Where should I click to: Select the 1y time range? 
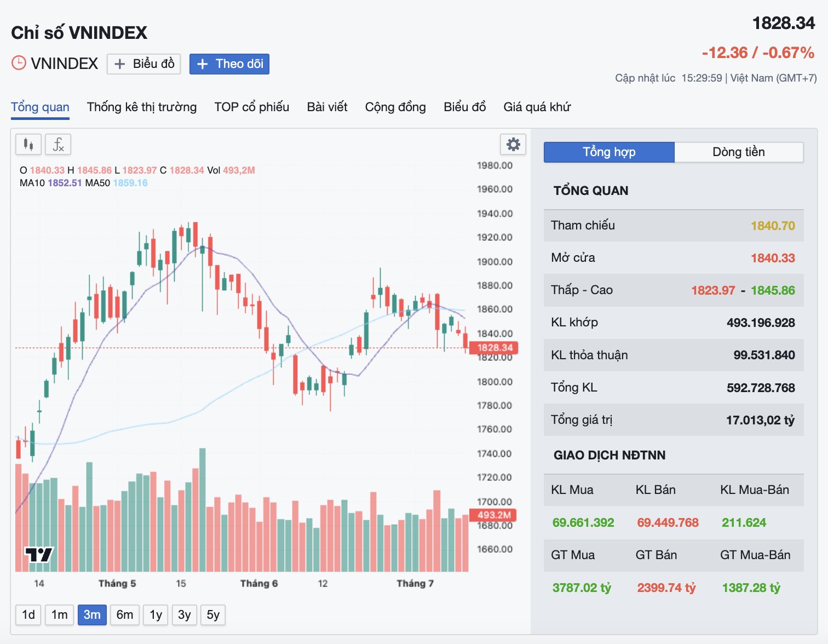click(x=156, y=615)
